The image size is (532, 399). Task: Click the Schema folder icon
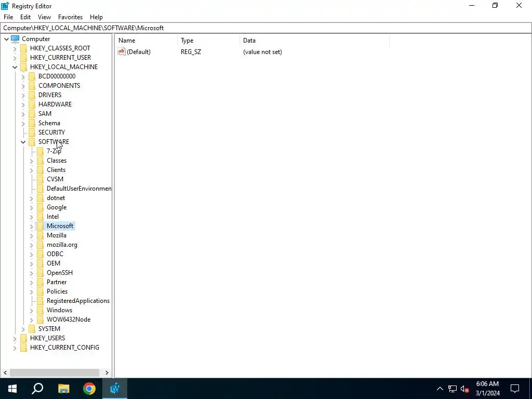click(32, 123)
